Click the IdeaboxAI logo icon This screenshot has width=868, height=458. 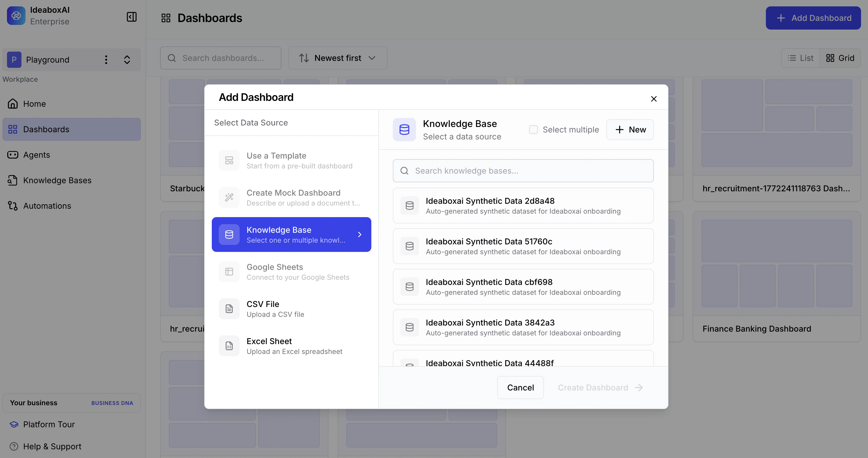pos(16,15)
